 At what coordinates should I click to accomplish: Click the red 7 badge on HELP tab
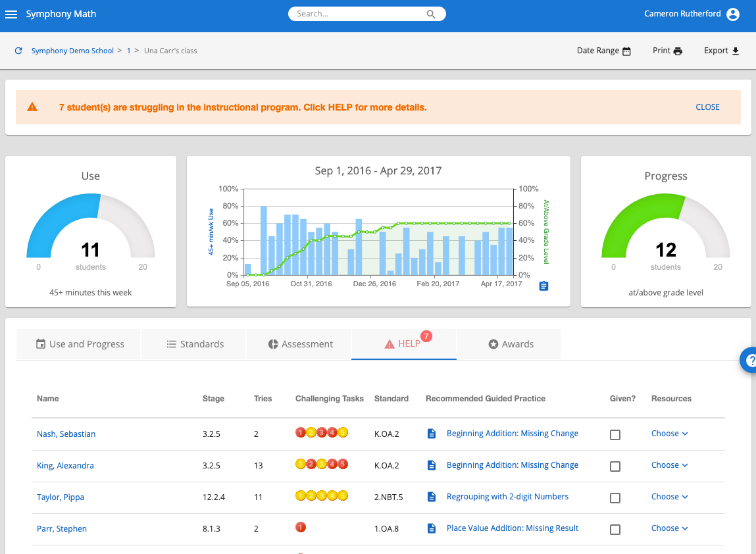(426, 336)
